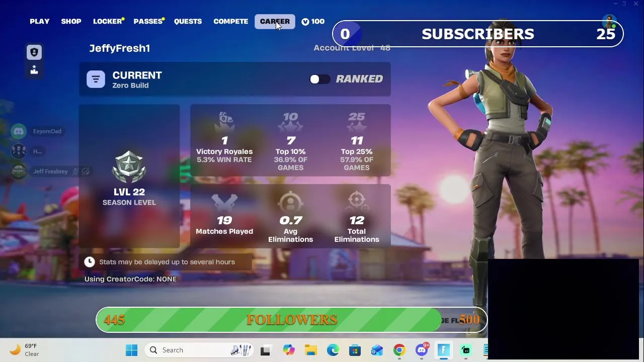Toggle the RANKED switch
This screenshot has width=644, height=362.
pos(319,79)
